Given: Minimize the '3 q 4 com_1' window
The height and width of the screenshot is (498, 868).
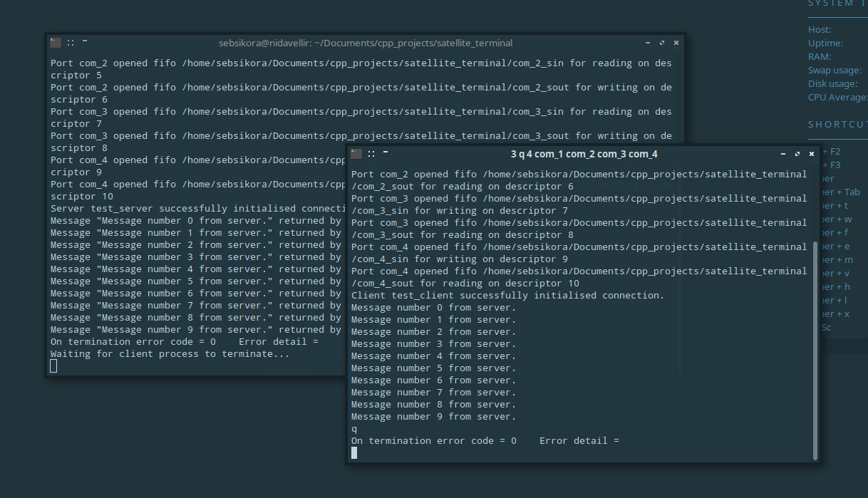Looking at the screenshot, I should (782, 154).
